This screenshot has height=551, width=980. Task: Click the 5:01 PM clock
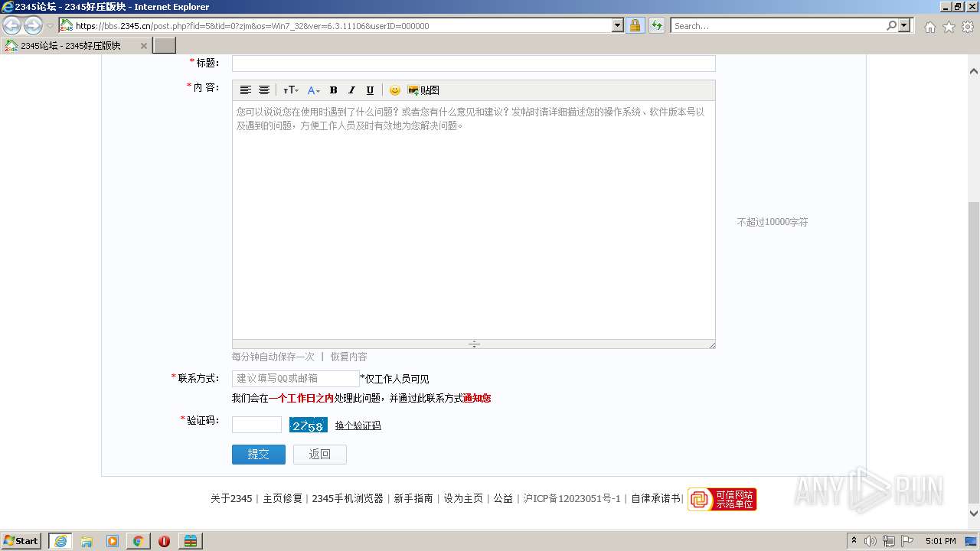point(940,541)
